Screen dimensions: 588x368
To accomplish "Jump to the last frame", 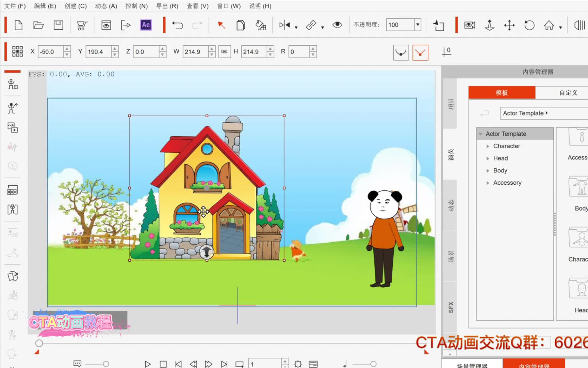I will pos(224,364).
